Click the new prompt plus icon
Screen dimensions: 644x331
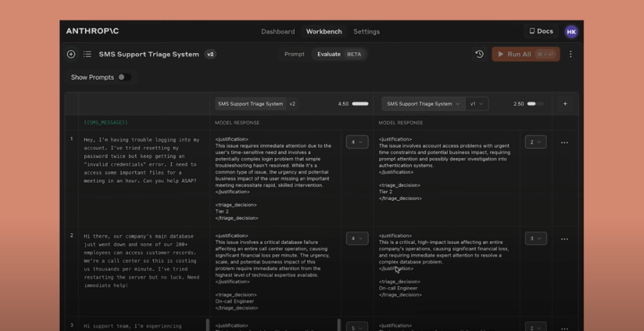(71, 54)
